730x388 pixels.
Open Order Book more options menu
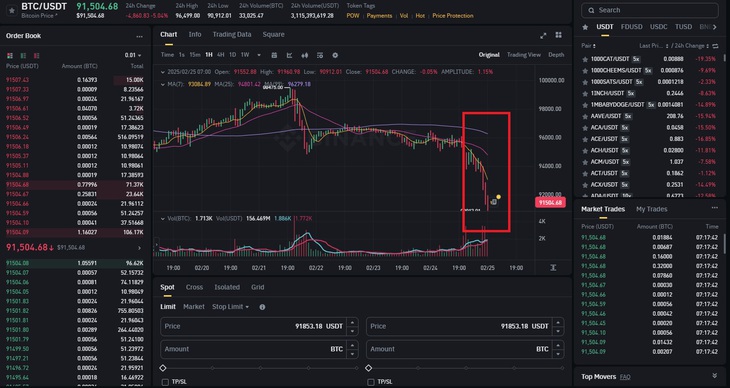pos(139,36)
